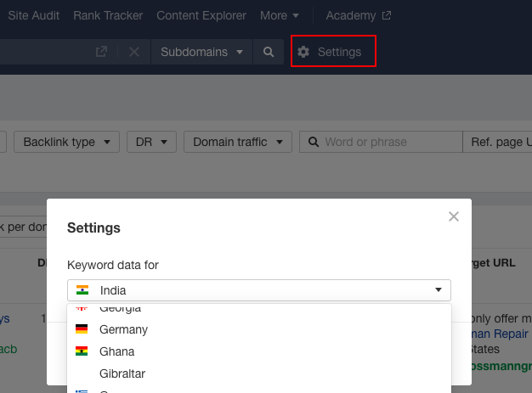Select Ghana from the country list

click(x=259, y=351)
